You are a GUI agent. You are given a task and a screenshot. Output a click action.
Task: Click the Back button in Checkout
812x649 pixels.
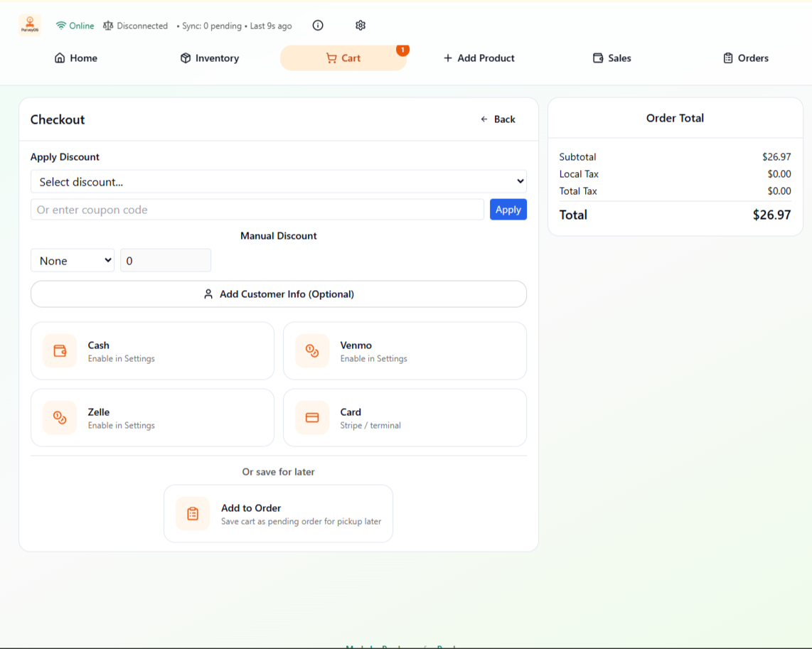(x=498, y=119)
